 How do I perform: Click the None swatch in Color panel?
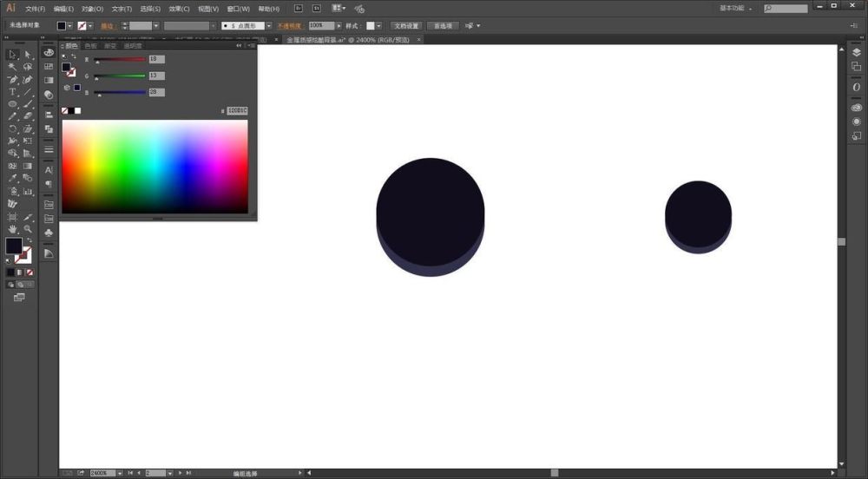pyautogui.click(x=65, y=110)
